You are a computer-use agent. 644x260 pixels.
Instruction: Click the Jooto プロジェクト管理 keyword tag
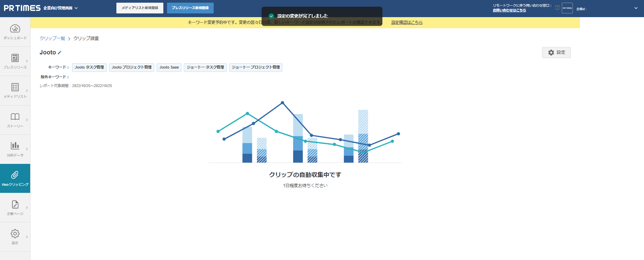coord(131,68)
